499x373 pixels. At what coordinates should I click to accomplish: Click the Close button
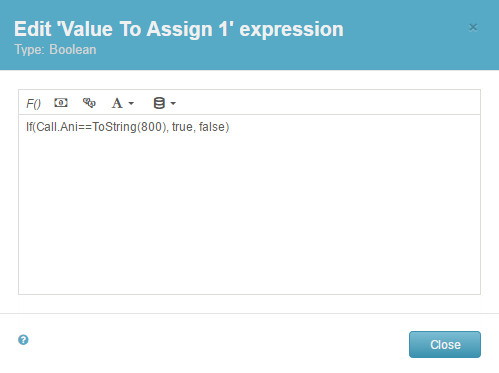[445, 344]
